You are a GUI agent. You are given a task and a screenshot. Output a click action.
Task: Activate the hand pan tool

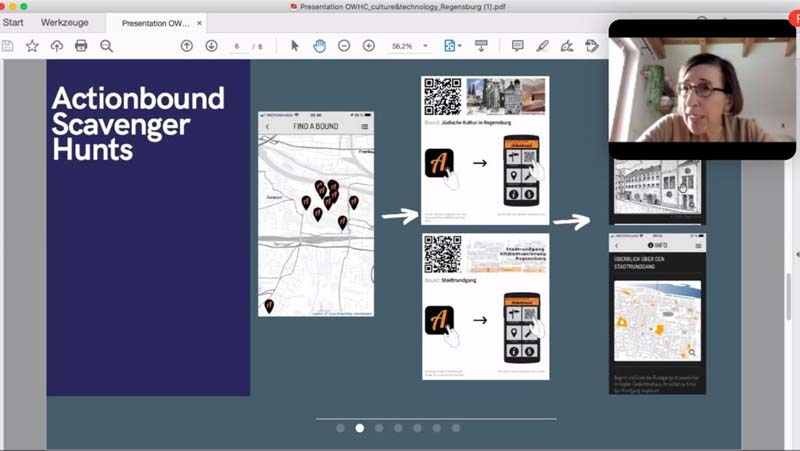click(x=319, y=46)
